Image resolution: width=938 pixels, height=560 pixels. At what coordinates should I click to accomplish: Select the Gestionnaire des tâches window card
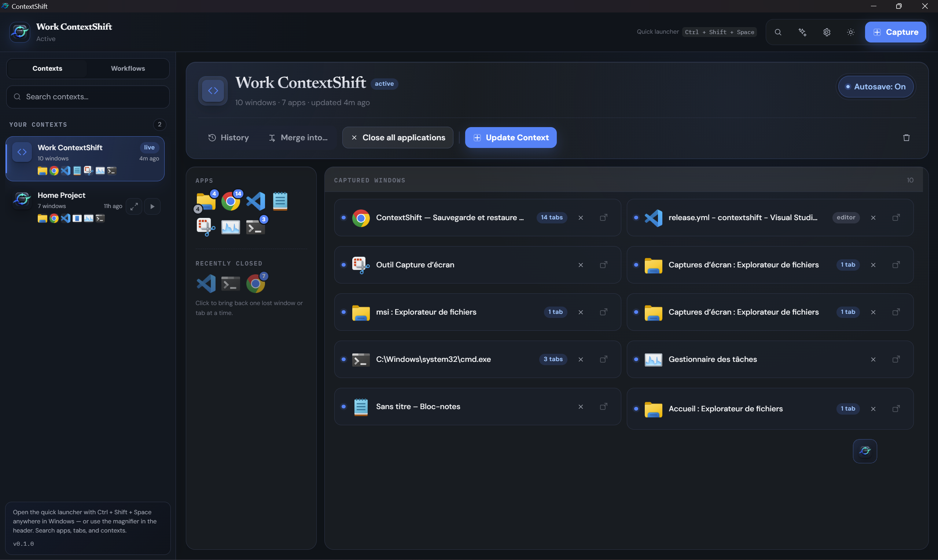pos(770,359)
